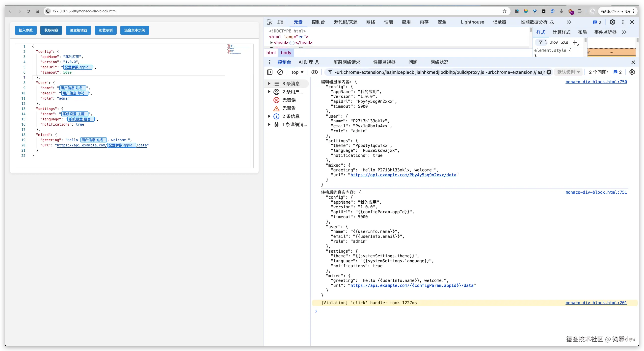Toggle the .cls class editor
The image size is (644, 351).
tap(564, 43)
